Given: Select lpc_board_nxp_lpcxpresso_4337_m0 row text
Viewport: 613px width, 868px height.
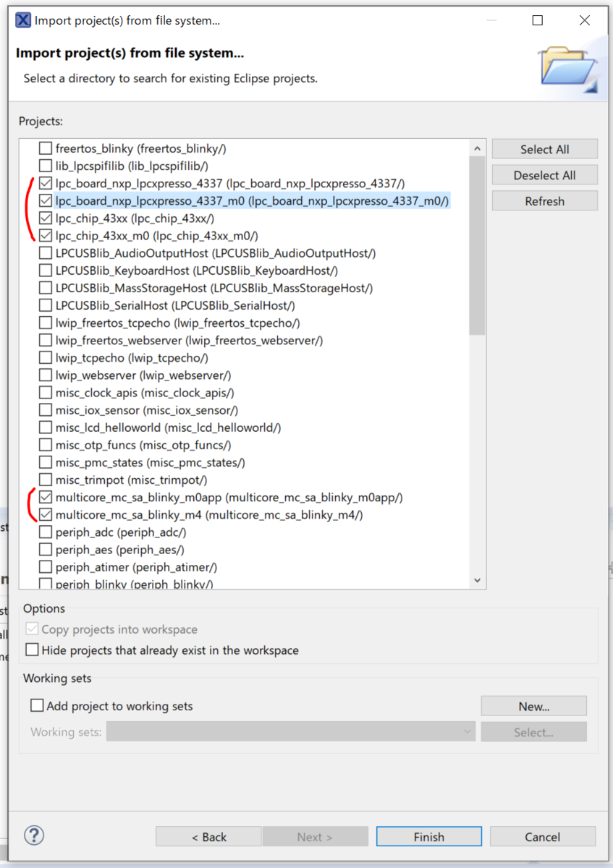Looking at the screenshot, I should click(x=251, y=200).
